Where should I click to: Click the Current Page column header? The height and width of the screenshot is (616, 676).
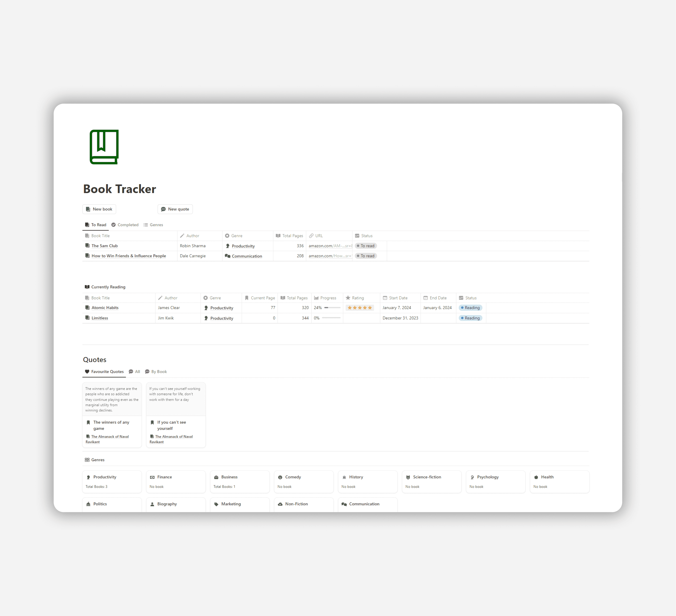click(260, 298)
